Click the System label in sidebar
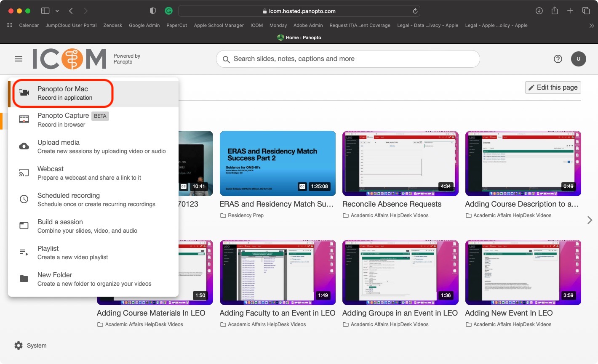Viewport: 598px width, 364px height. tap(37, 345)
